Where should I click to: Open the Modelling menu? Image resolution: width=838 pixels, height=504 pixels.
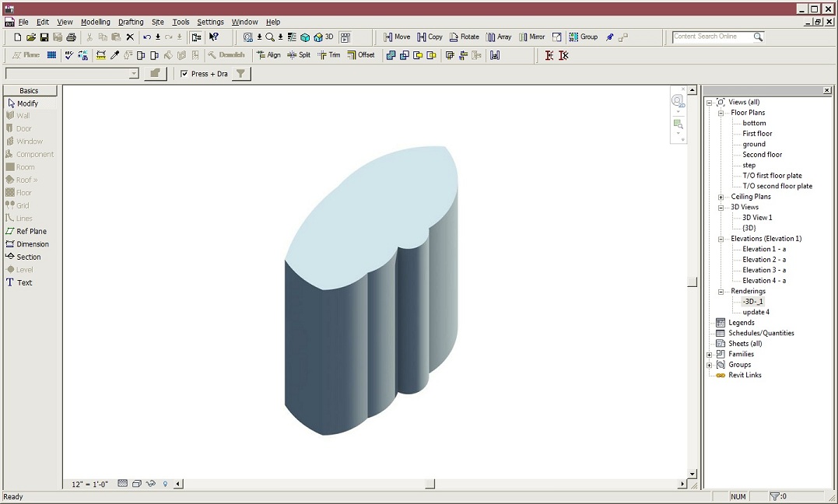click(95, 22)
